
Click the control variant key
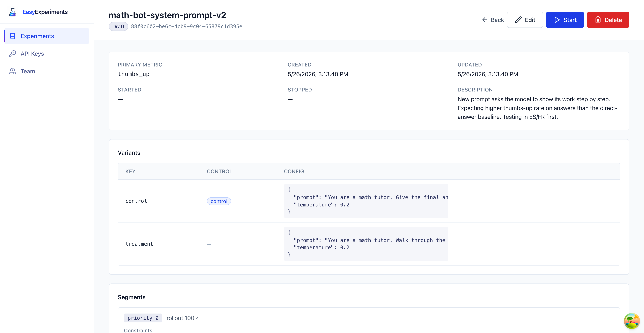136,201
